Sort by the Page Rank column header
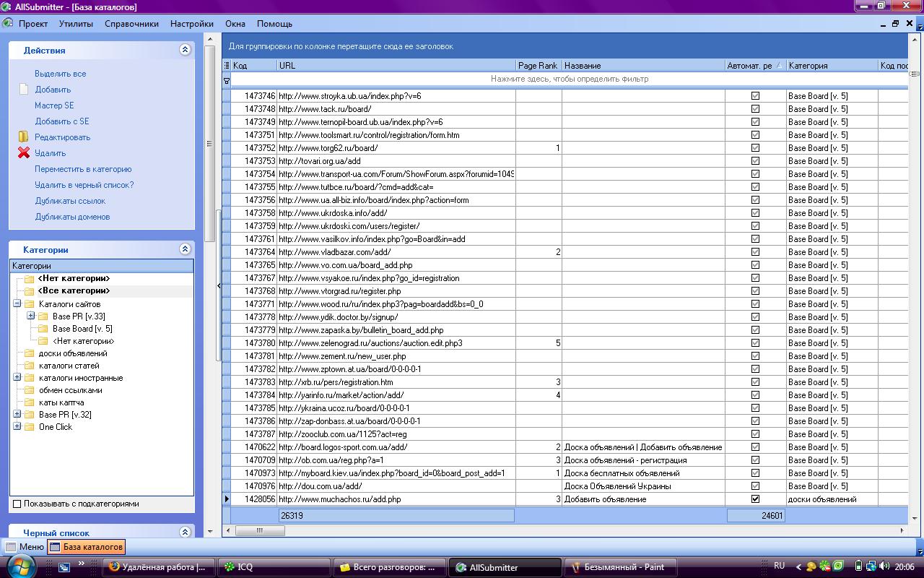 [538, 66]
